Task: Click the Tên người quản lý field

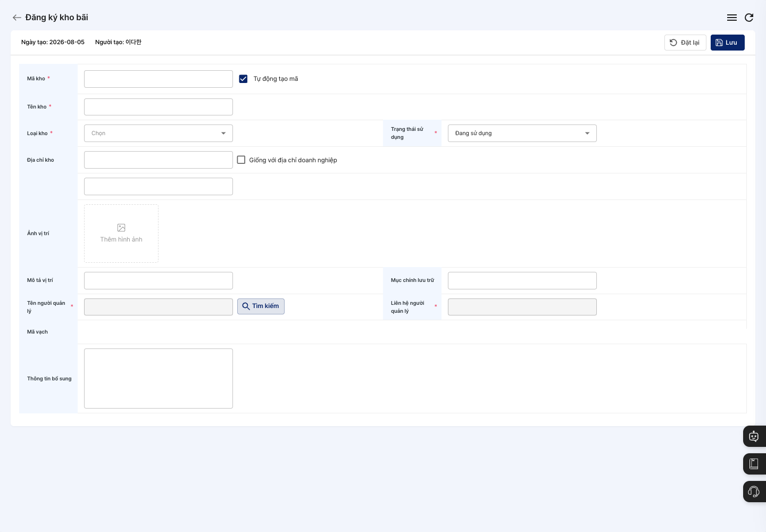Action: point(159,307)
